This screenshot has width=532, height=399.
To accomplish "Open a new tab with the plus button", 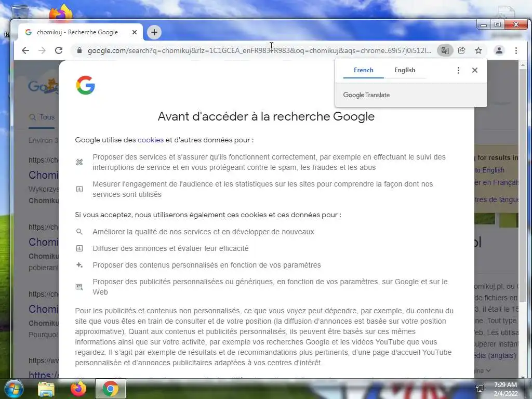I will [x=154, y=32].
